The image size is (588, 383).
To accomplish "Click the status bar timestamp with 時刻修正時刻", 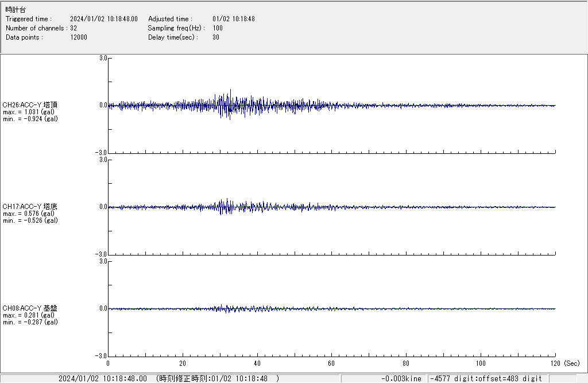I will pos(169,378).
